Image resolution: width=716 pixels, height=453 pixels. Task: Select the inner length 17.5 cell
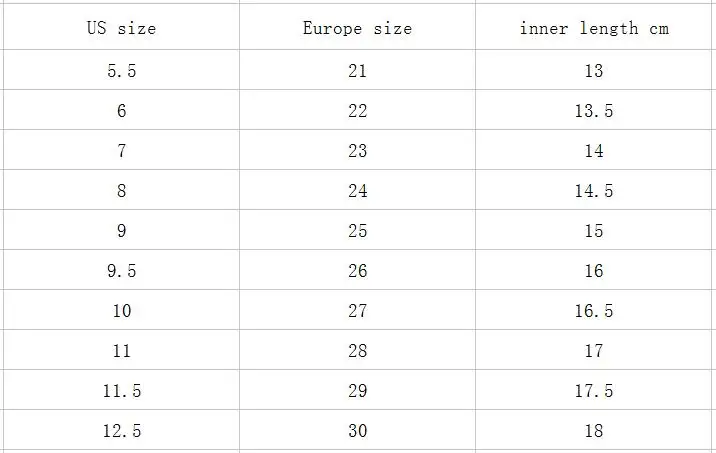(x=594, y=390)
